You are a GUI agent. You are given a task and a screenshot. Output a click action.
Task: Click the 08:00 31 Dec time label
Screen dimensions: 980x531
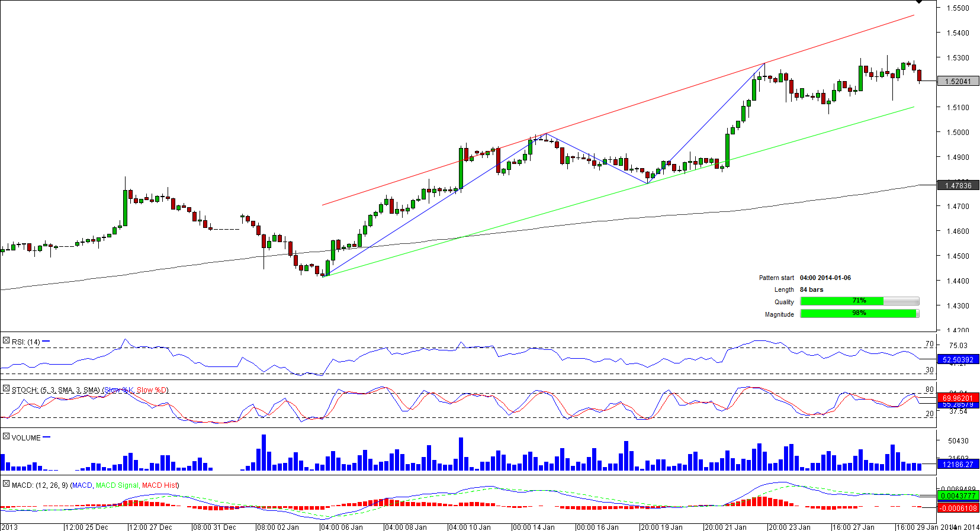(215, 527)
